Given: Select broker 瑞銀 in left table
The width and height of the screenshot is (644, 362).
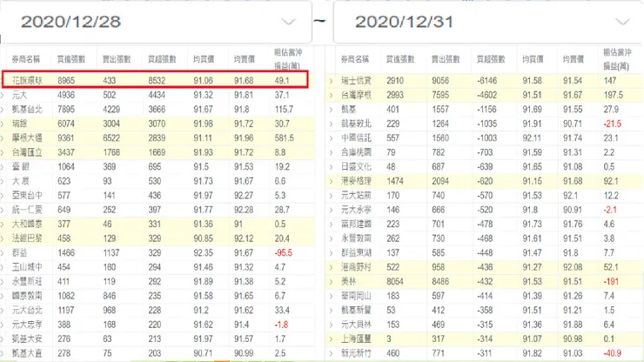Looking at the screenshot, I should (x=19, y=124).
